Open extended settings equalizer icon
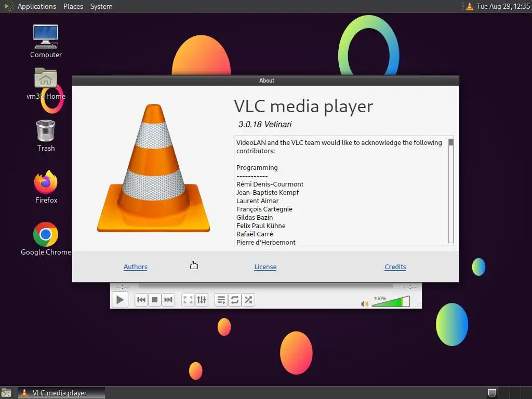532x399 pixels. [202, 300]
